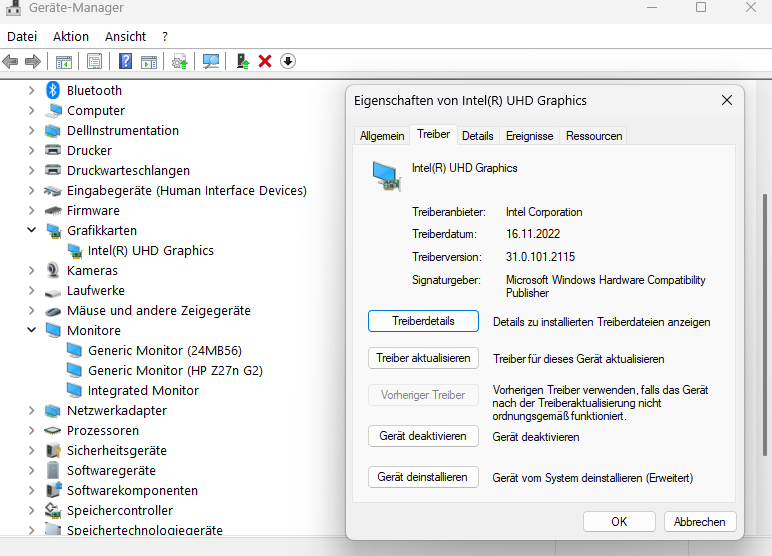Click the Netzwerkadapter icon
772x556 pixels.
point(53,411)
